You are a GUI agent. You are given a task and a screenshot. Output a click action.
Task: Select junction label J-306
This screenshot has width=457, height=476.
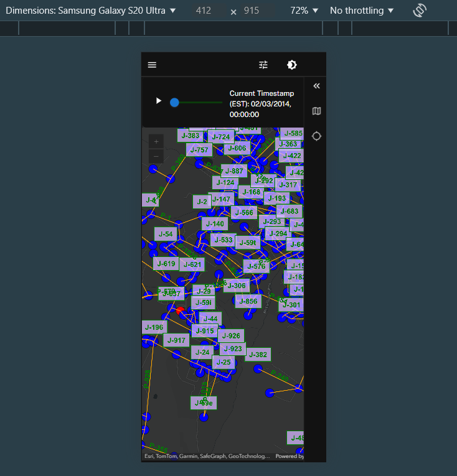(x=237, y=286)
